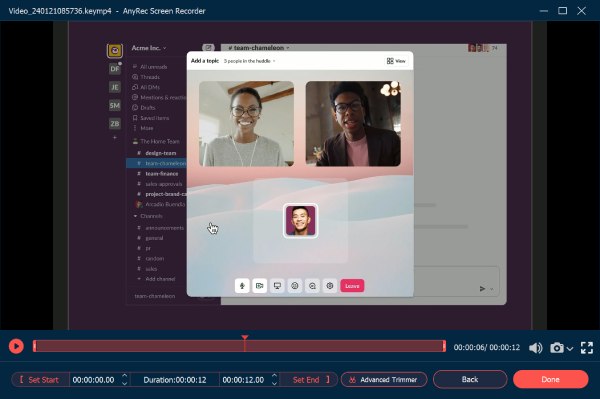Click the orange playhead marker on timeline
Viewport: 600px width, 399px height.
[x=245, y=337]
